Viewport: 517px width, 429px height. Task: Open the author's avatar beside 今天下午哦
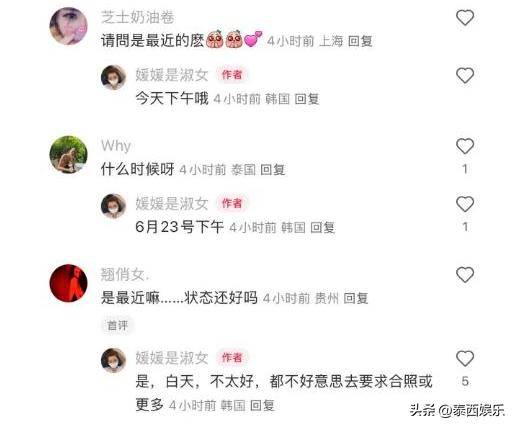pos(113,78)
